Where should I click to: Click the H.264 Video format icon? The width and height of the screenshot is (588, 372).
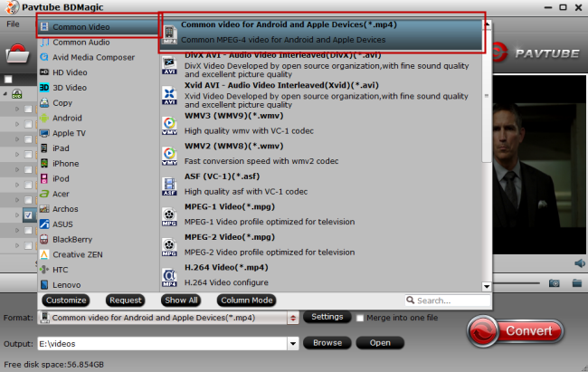point(169,277)
